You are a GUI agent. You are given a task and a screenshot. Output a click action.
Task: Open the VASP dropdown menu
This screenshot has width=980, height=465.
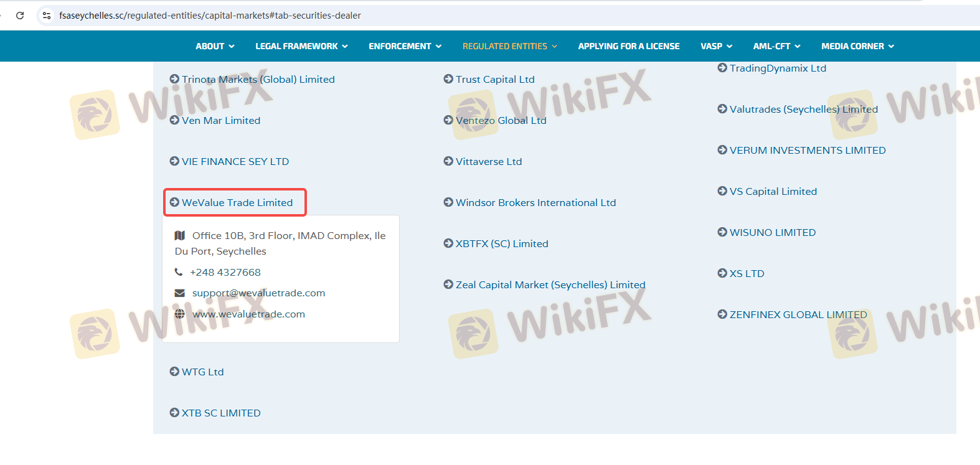[716, 46]
